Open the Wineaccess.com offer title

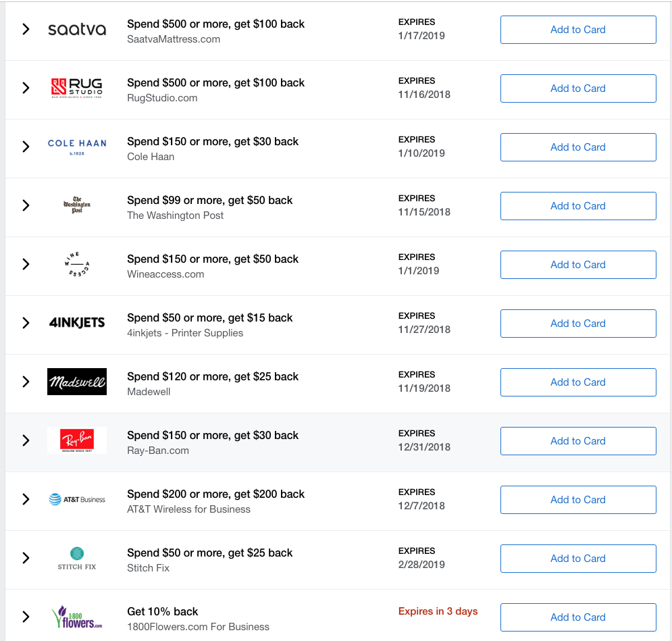[213, 259]
